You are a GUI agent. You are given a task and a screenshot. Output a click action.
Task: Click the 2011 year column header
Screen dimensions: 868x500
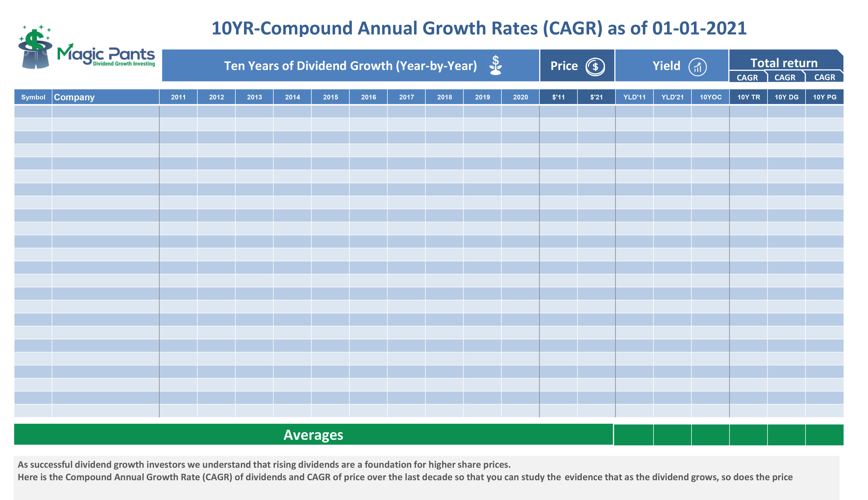tap(178, 97)
